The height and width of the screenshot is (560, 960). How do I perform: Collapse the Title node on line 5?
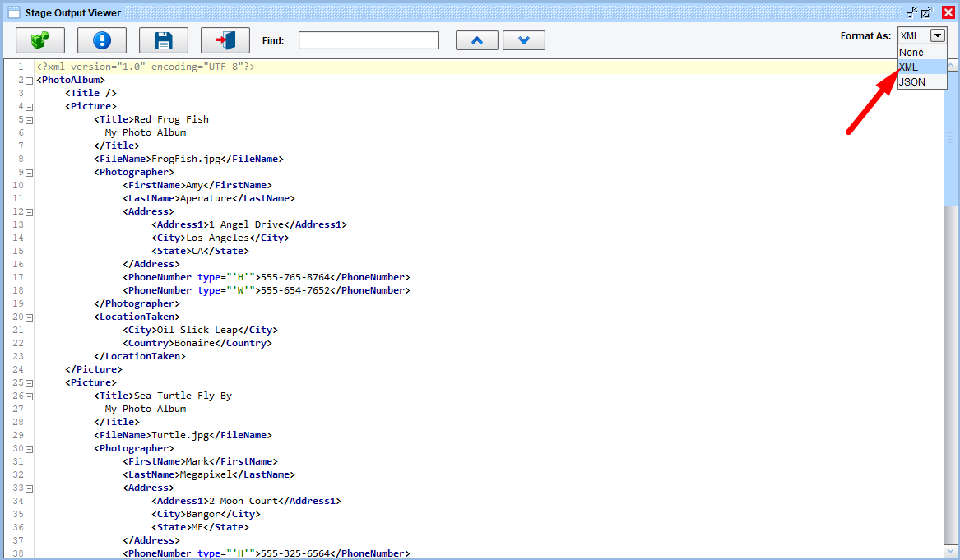click(29, 121)
